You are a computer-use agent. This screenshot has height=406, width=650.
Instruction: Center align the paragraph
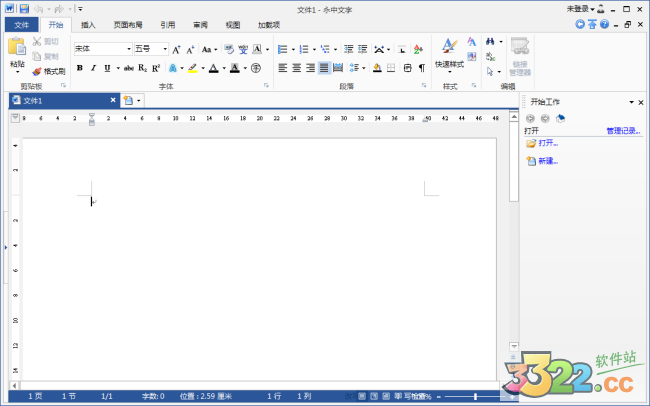coord(296,68)
